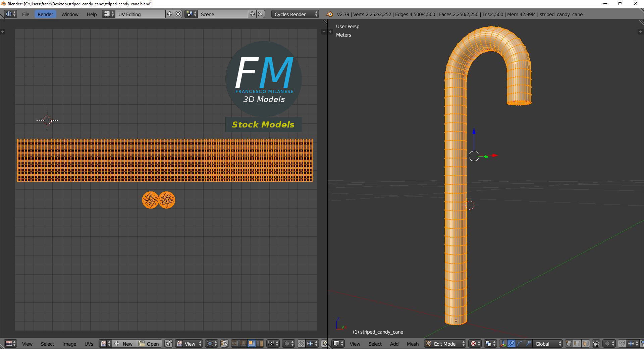This screenshot has width=644, height=349.
Task: Open the UVs menu in UV editor
Action: pyautogui.click(x=89, y=344)
